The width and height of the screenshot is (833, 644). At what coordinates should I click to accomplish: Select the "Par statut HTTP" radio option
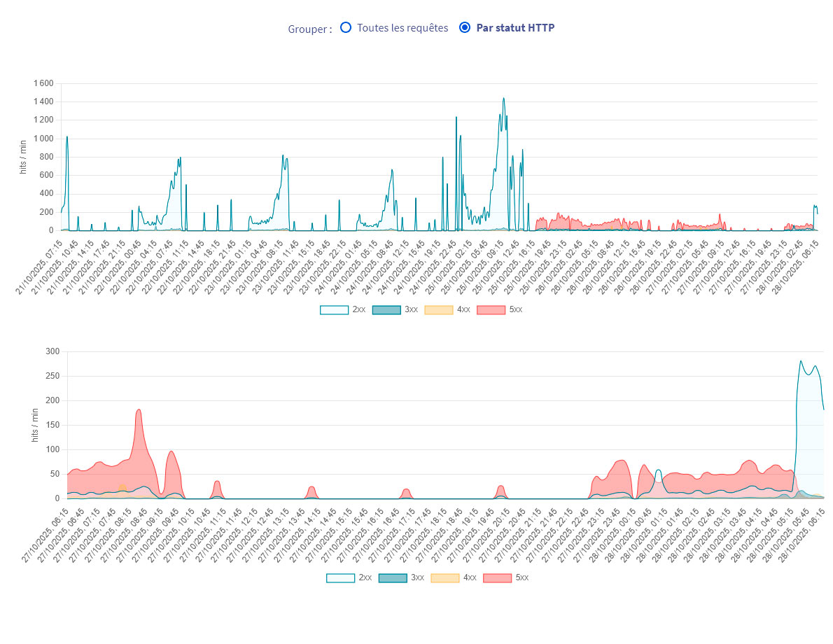click(464, 28)
